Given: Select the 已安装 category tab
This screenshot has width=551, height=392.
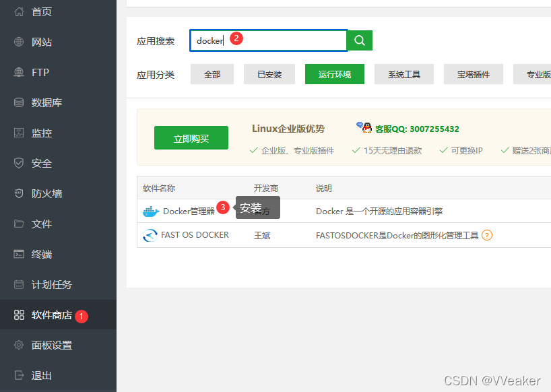Looking at the screenshot, I should (269, 74).
